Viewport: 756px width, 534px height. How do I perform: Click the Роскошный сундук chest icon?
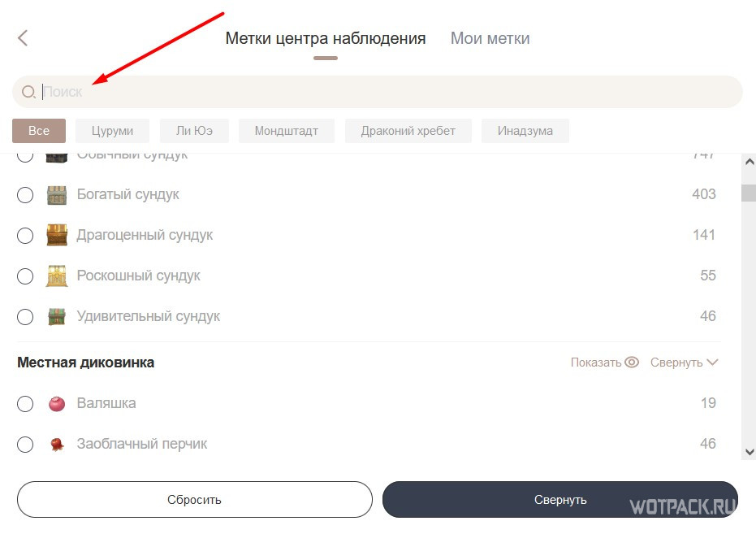[56, 276]
